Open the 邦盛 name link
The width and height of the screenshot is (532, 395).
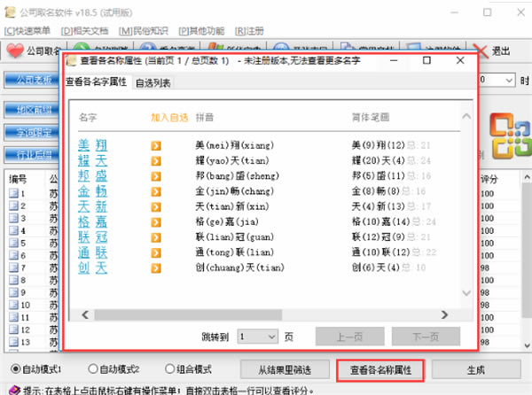click(x=92, y=176)
